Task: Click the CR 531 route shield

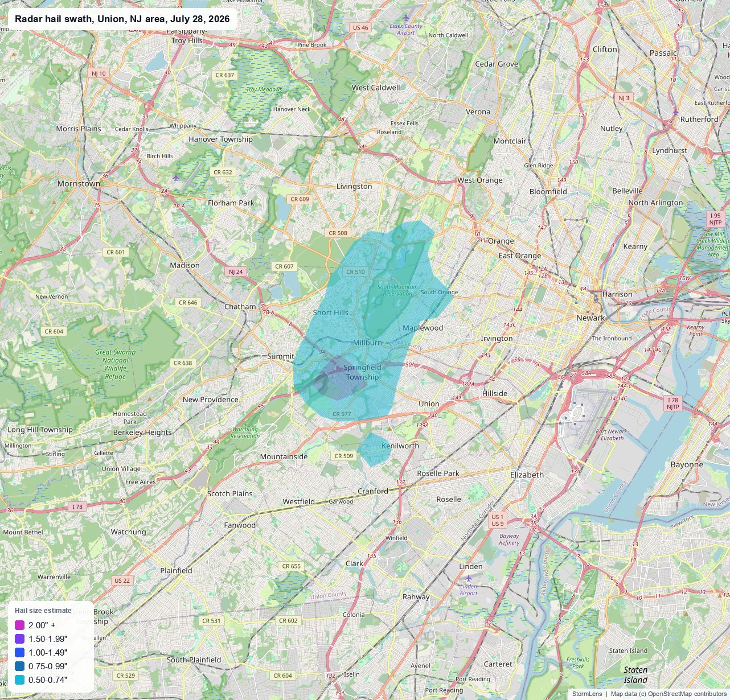Action: (x=211, y=621)
